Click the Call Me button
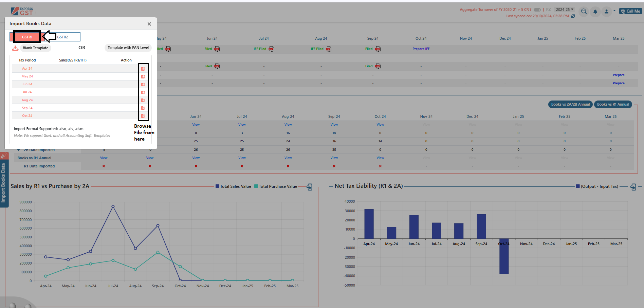The height and width of the screenshot is (308, 644). point(630,11)
